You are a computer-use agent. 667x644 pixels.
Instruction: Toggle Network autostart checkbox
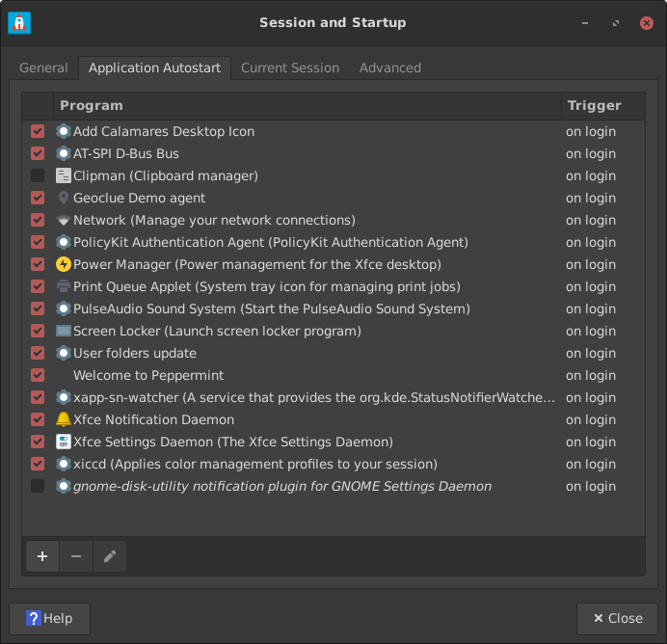38,220
